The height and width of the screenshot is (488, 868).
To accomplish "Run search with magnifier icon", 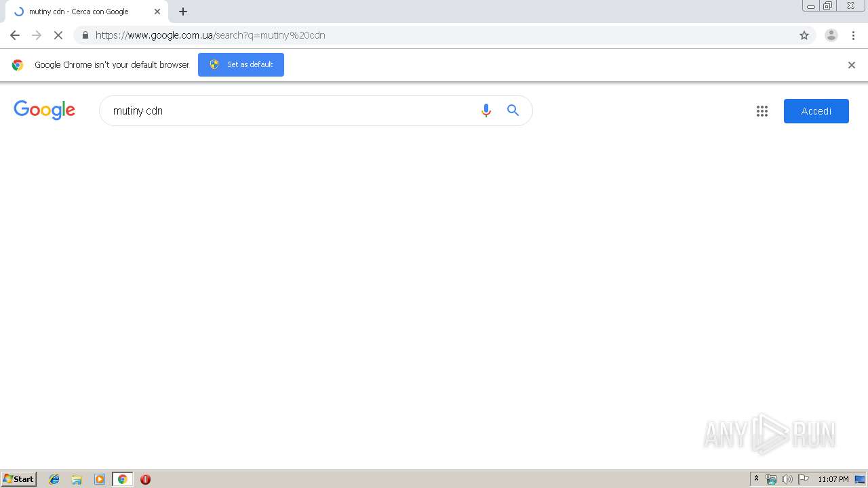I will pos(513,110).
